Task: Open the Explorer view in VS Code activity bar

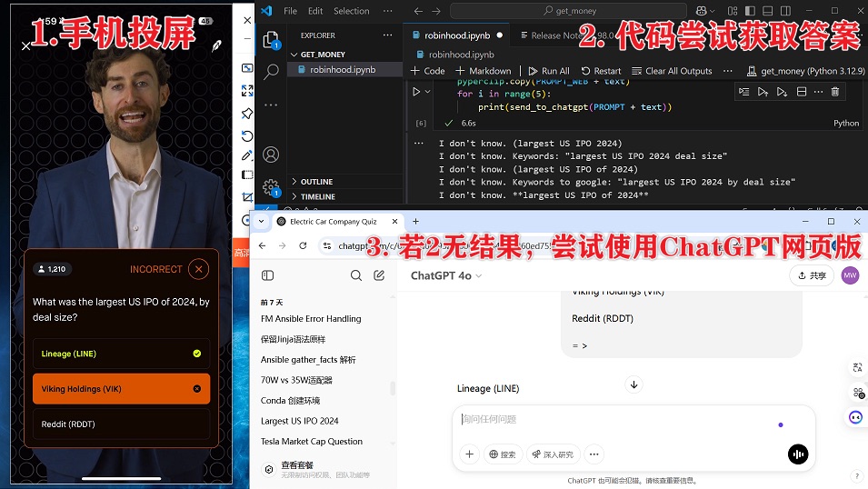Action: (271, 40)
